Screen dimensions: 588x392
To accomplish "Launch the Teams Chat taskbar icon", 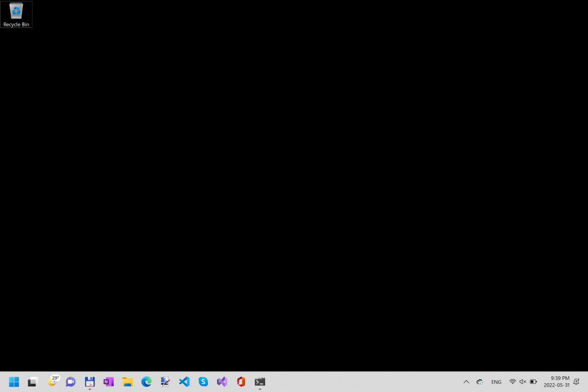I will coord(71,382).
